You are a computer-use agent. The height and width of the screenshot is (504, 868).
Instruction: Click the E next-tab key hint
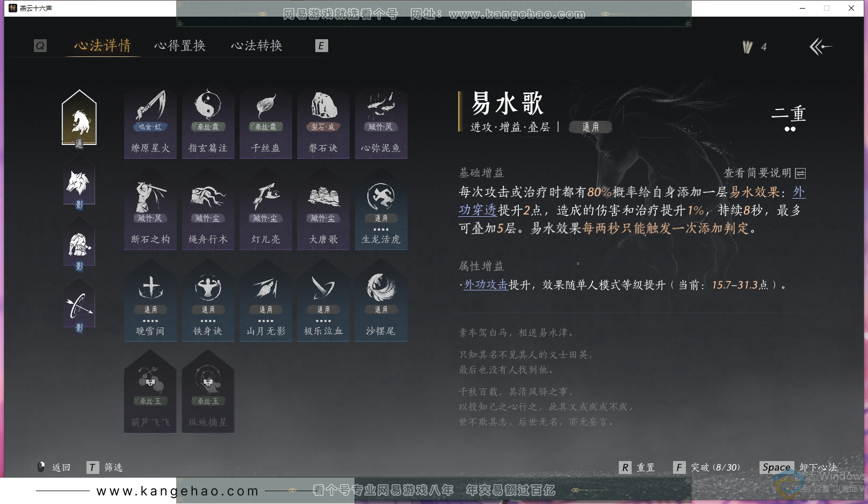coord(321,46)
